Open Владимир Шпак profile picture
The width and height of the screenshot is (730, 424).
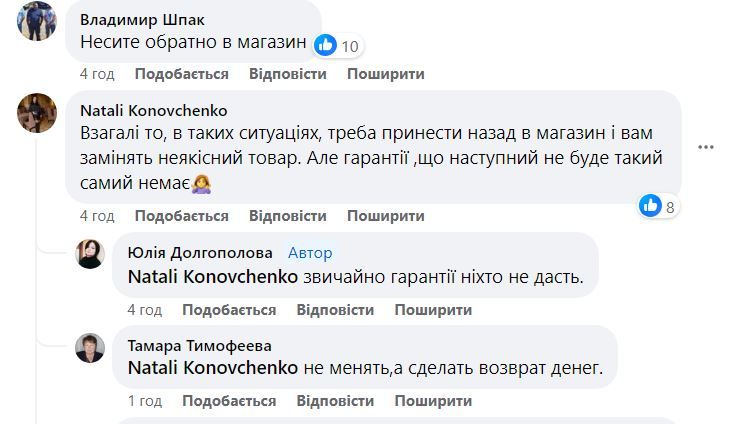pyautogui.click(x=37, y=20)
